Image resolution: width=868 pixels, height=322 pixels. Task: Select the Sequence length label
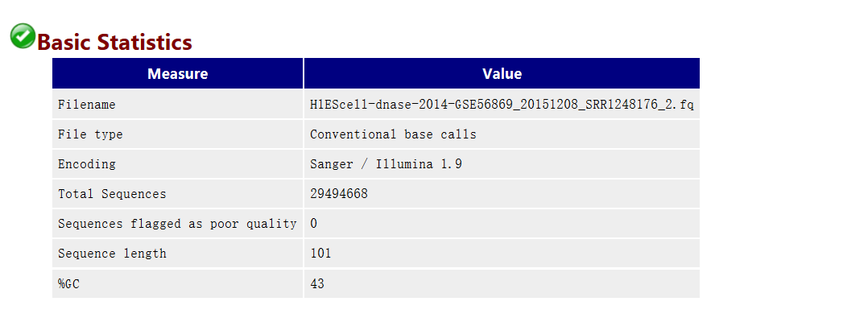(112, 254)
